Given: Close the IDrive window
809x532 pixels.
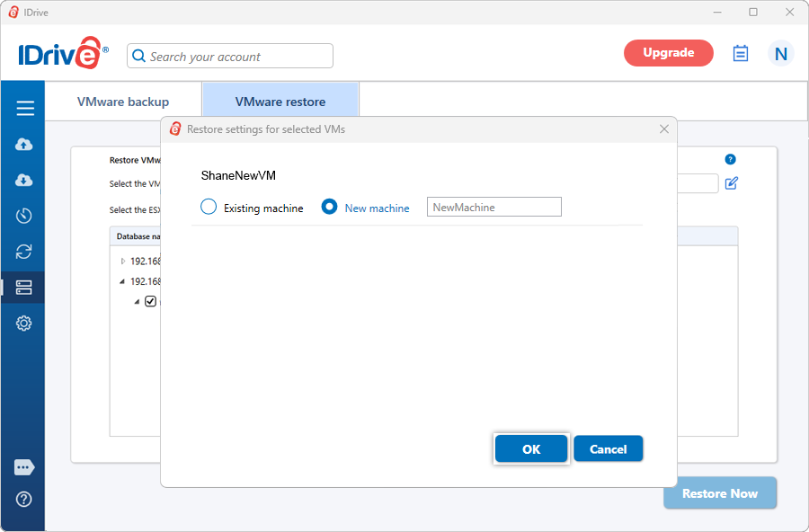Looking at the screenshot, I should pyautogui.click(x=789, y=12).
